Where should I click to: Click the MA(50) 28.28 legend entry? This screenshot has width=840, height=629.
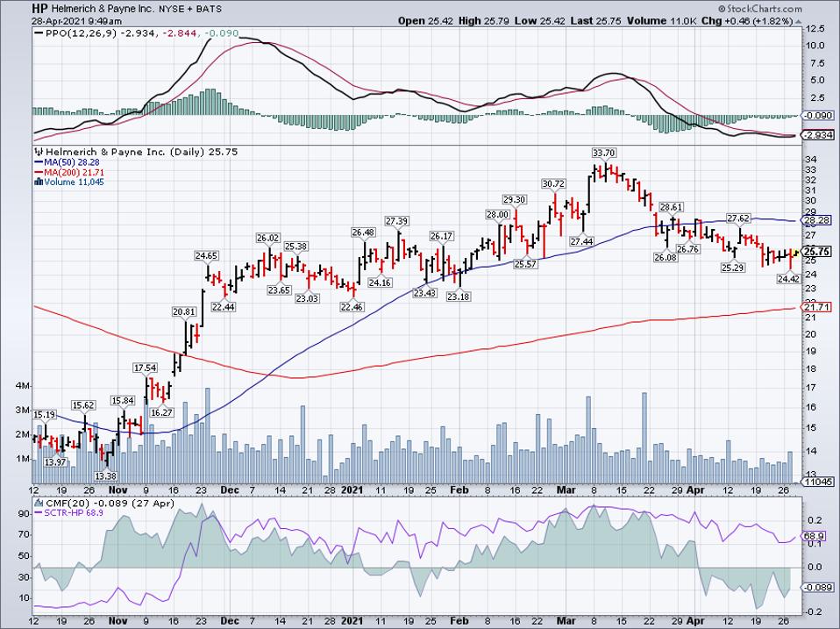point(67,162)
